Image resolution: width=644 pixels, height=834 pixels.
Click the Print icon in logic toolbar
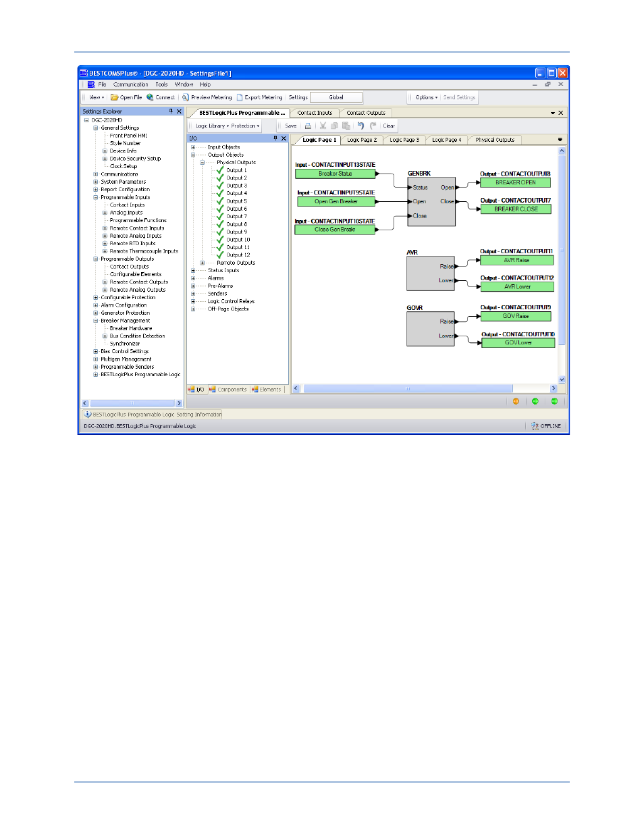click(x=308, y=126)
